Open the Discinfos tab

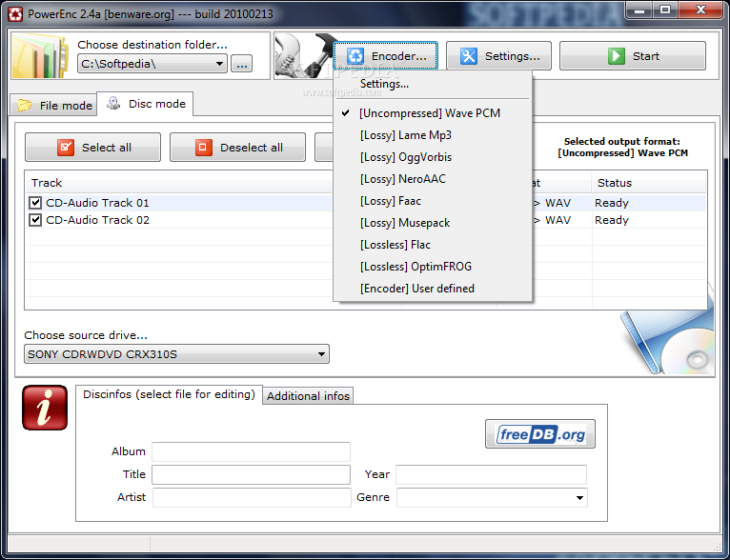click(169, 394)
